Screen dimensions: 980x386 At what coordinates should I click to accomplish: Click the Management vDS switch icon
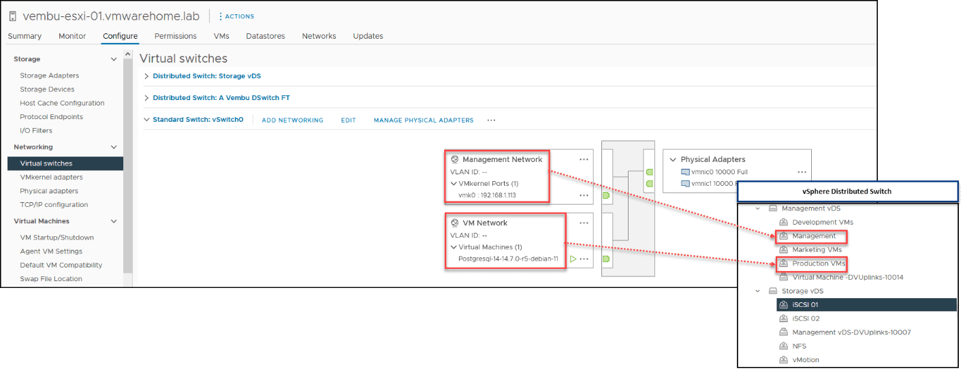773,208
